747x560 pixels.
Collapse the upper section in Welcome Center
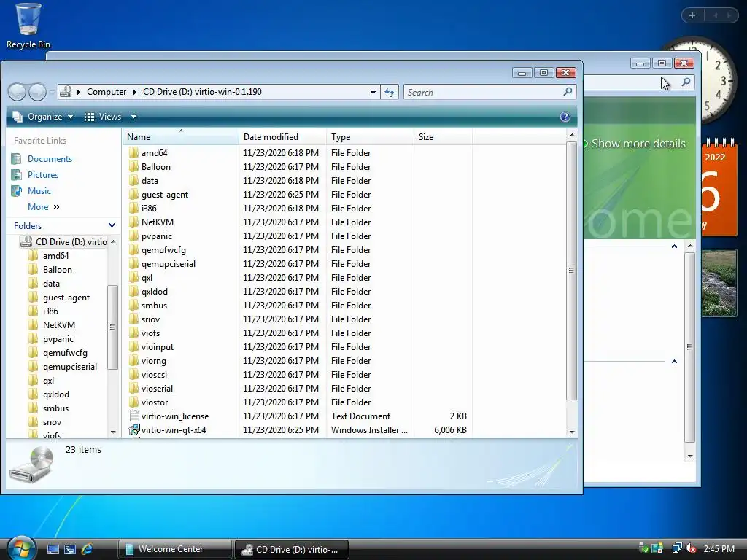(674, 246)
